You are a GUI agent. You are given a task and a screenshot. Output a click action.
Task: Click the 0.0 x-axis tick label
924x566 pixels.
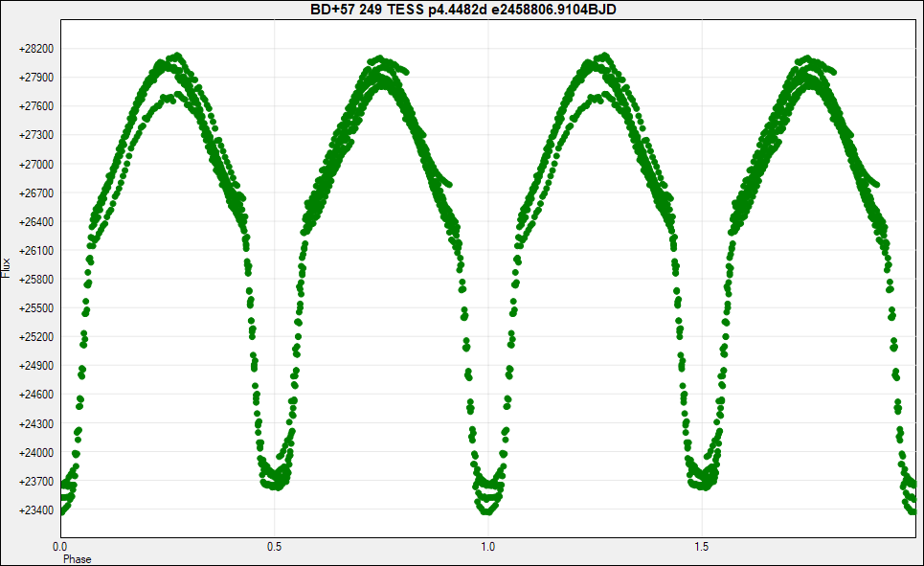tap(60, 547)
